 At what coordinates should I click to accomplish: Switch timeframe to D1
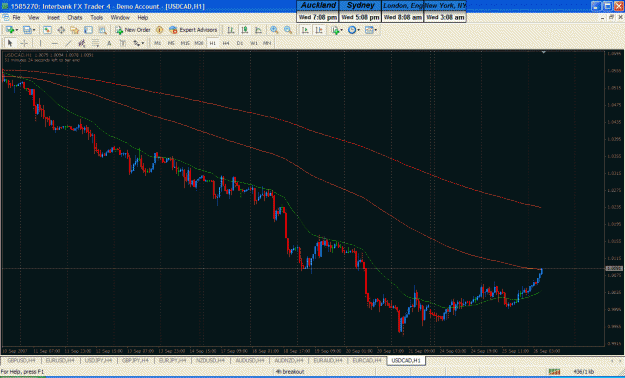tap(240, 43)
